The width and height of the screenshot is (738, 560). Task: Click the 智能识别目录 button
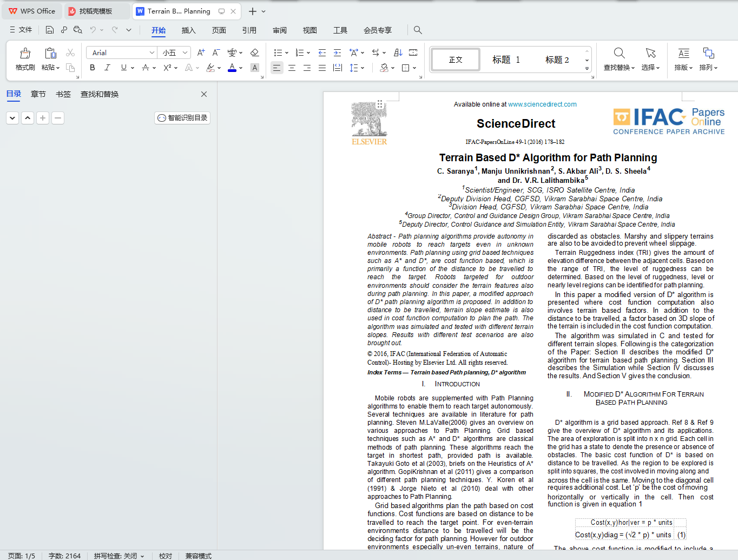tap(182, 118)
